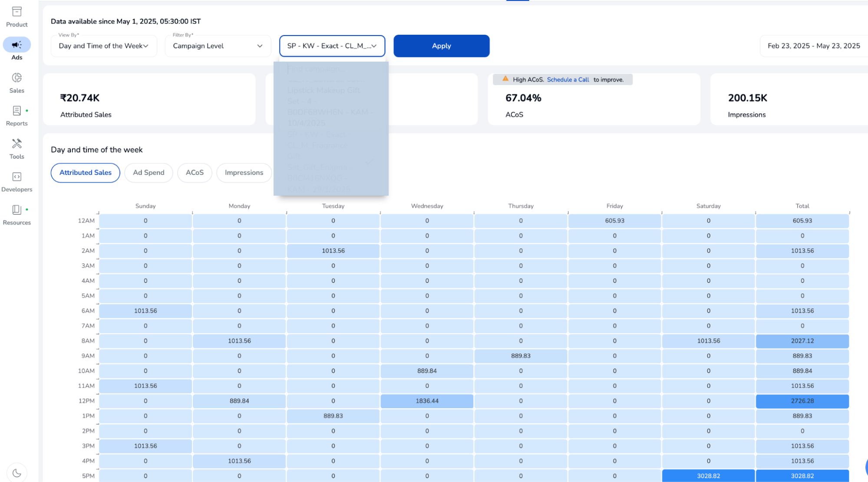Click the Monday 4PM cell 1013.56
This screenshot has width=868, height=482.
(x=239, y=461)
